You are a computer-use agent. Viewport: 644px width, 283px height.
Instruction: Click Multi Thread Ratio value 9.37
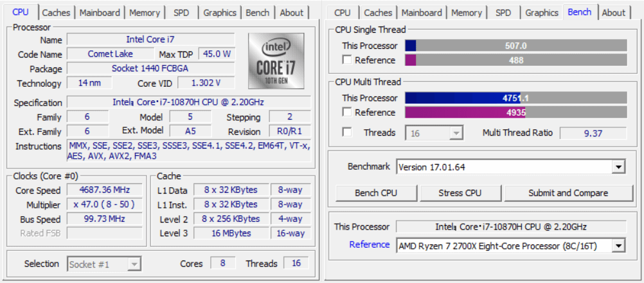tap(593, 132)
